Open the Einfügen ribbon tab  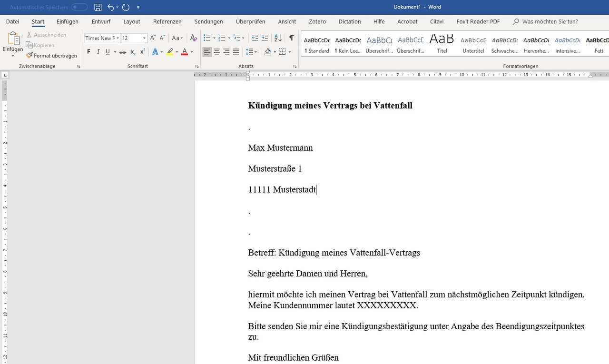67,21
